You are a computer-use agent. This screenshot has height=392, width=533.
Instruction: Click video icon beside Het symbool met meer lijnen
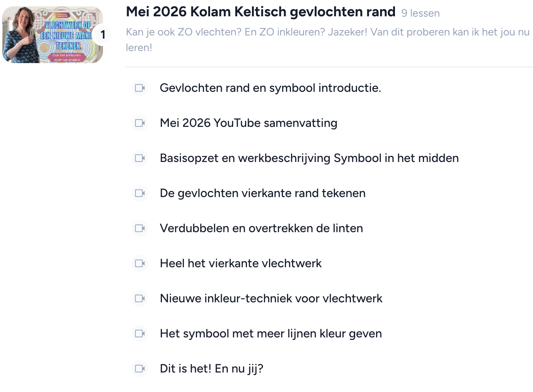pyautogui.click(x=140, y=334)
